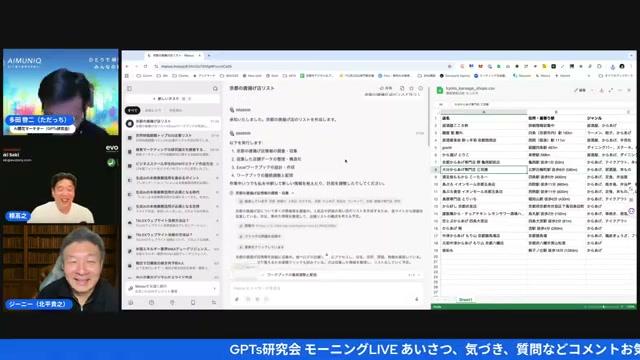
Task: Click the rightmost round icon in chat header
Action: pyautogui.click(x=420, y=88)
